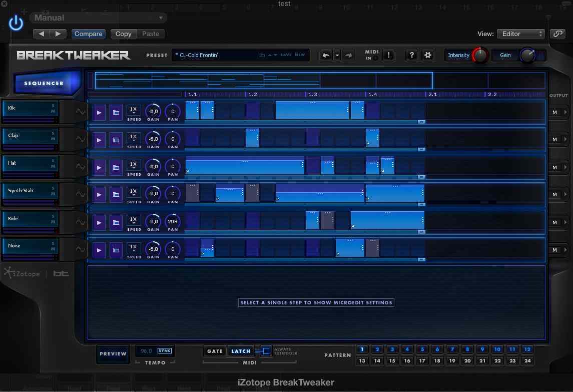Screen dimensions: 573x392
Task: Open the settings gear options
Action: click(427, 55)
